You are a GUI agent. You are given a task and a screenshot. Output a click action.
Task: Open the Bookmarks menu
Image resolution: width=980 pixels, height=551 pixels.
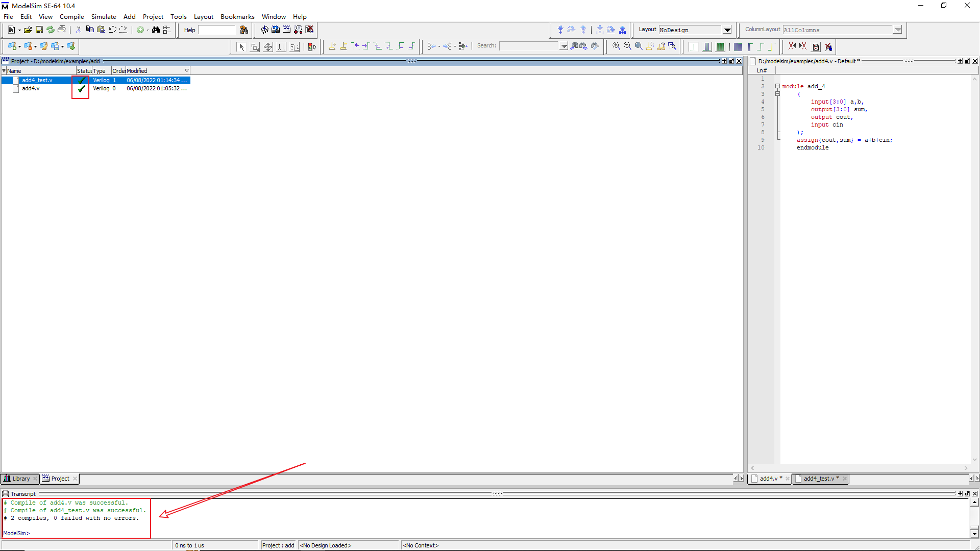[237, 16]
